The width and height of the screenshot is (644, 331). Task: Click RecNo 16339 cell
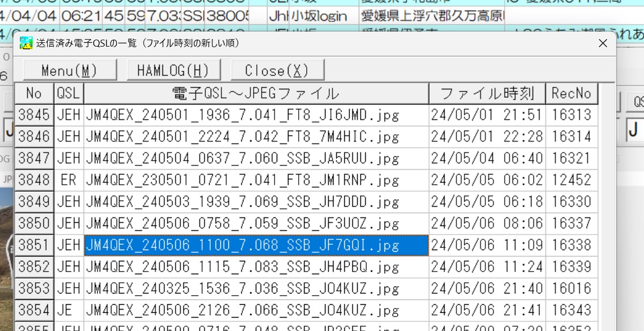click(x=571, y=267)
